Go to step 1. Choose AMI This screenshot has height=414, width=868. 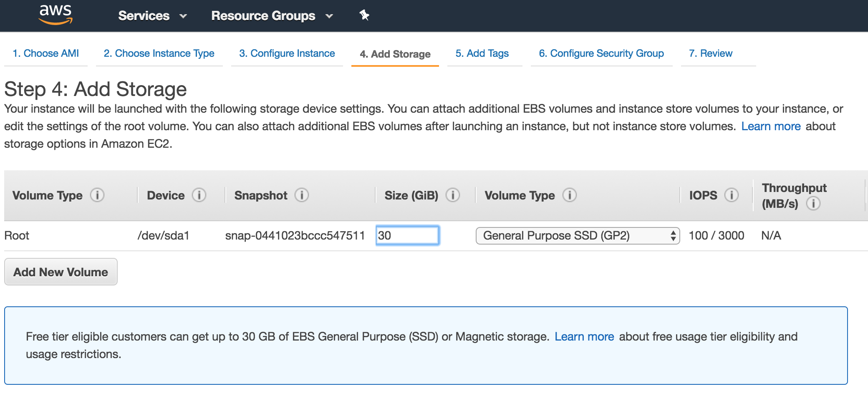point(46,53)
